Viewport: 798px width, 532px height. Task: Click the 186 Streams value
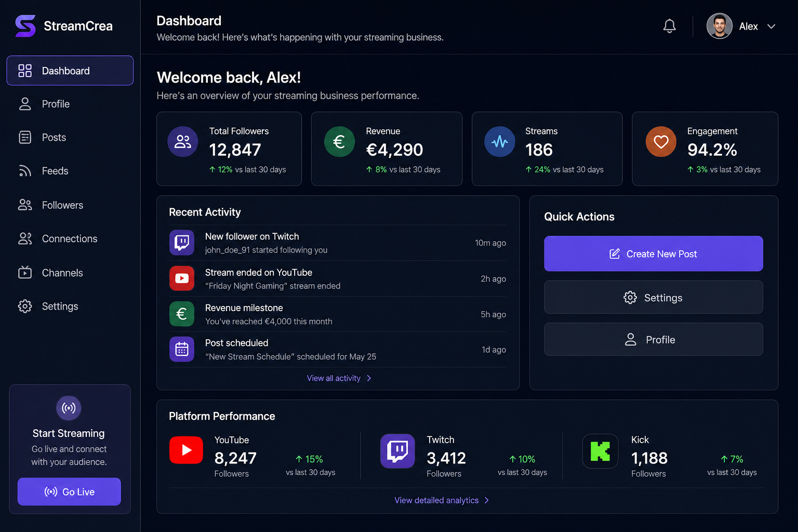(x=539, y=150)
